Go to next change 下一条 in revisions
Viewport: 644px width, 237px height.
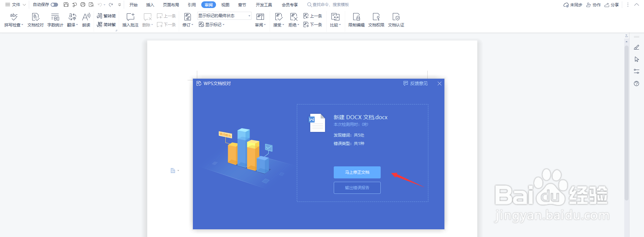(x=313, y=24)
